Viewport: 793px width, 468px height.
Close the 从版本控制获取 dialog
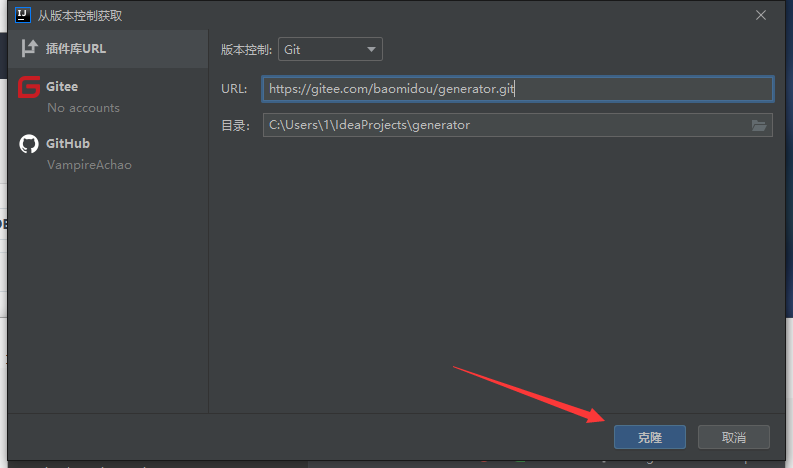click(761, 15)
